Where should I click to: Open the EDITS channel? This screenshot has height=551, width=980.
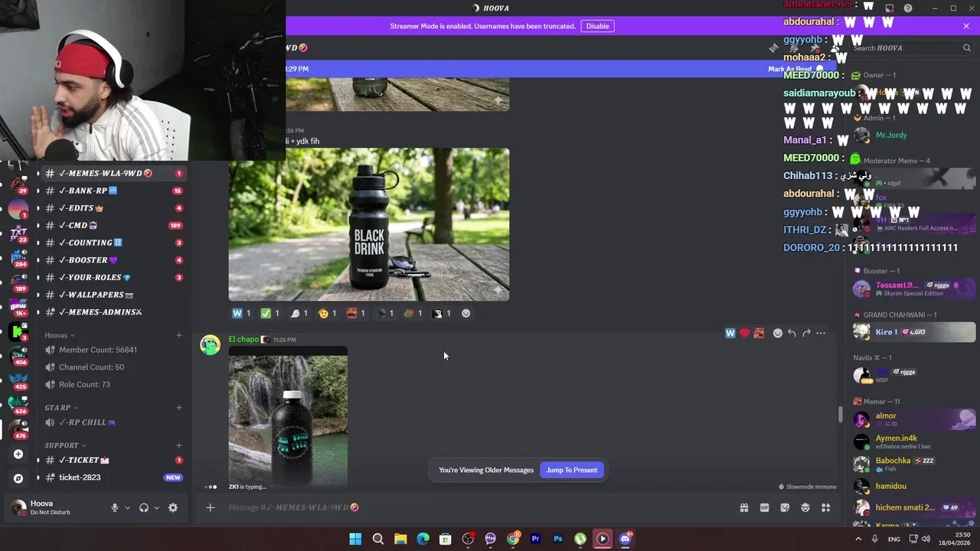[x=112, y=208]
